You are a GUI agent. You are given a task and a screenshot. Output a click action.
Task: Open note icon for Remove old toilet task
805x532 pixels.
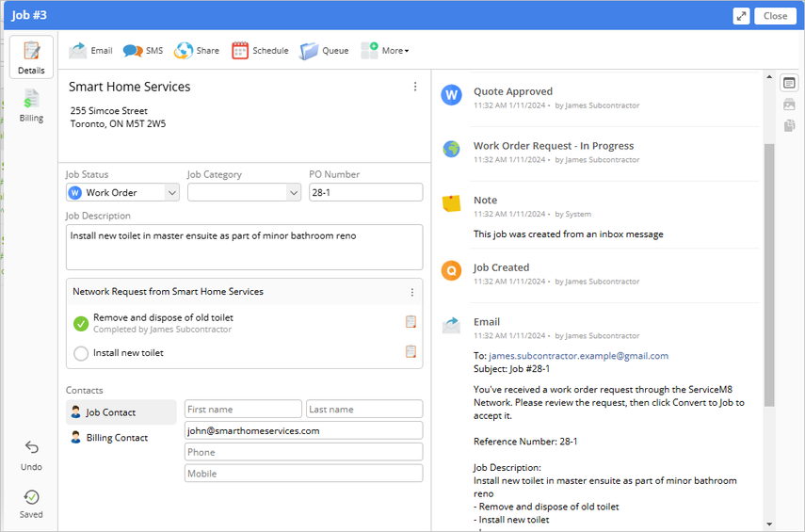(x=411, y=321)
